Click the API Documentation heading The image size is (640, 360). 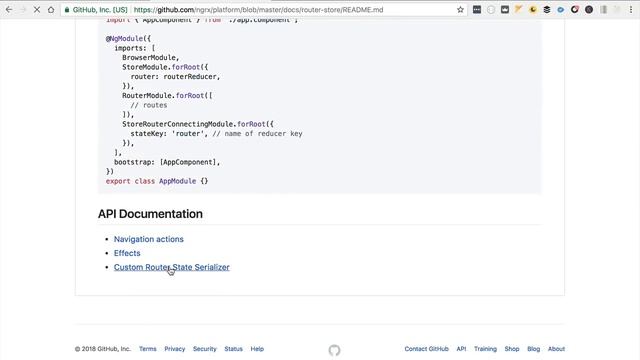[x=150, y=214]
